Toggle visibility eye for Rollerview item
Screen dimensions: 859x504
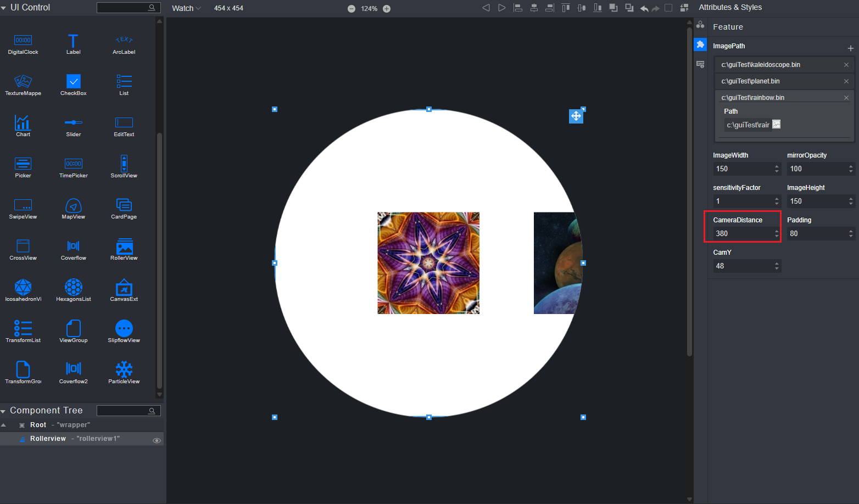point(157,440)
